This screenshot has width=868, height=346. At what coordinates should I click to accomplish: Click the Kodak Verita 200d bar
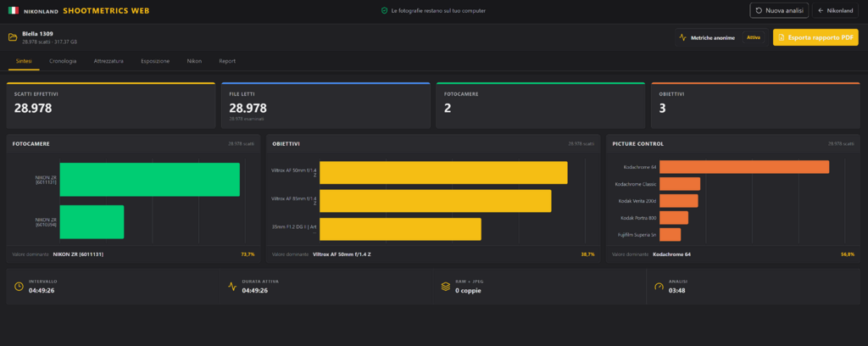[x=679, y=201]
